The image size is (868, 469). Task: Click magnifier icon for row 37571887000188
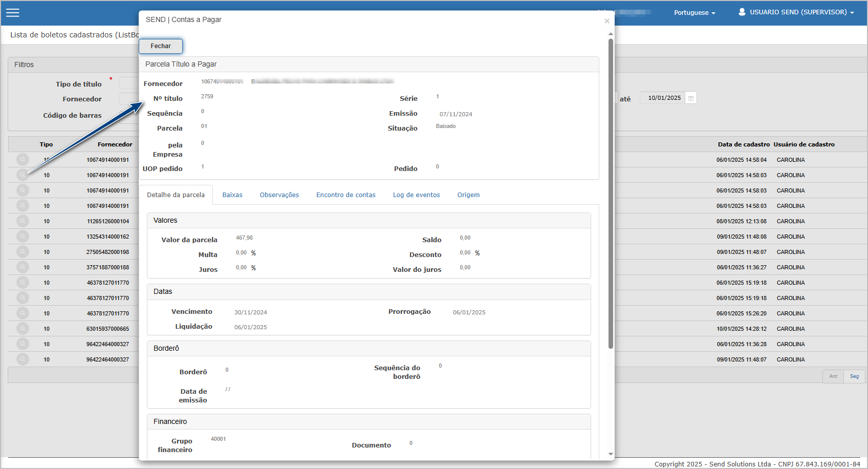[23, 267]
